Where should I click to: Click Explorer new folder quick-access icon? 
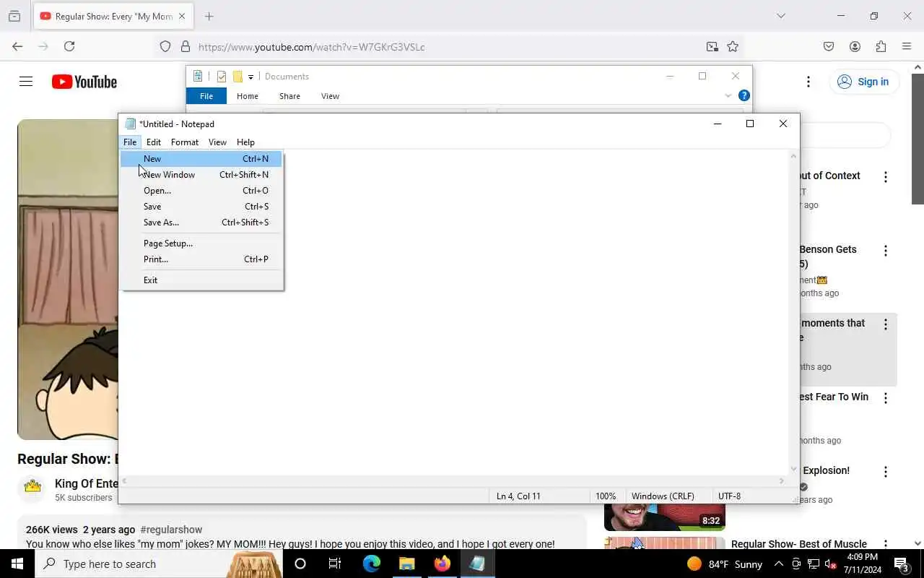[x=237, y=77]
